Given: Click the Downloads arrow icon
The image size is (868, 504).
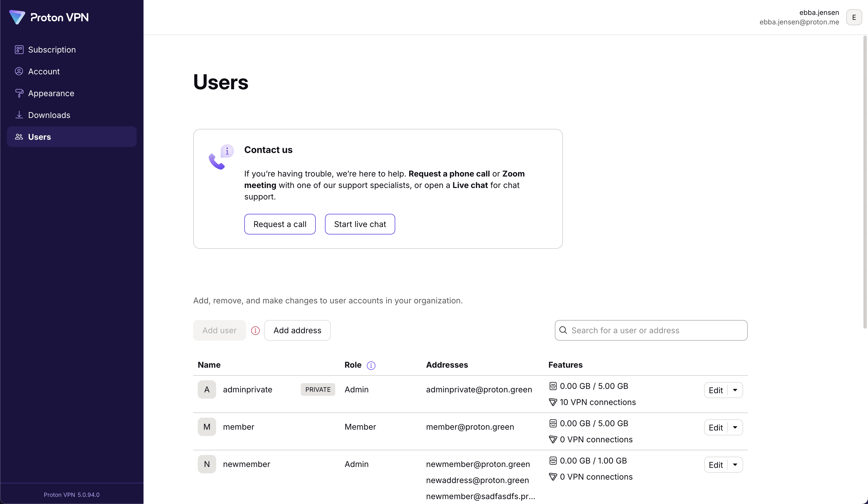Looking at the screenshot, I should coord(19,115).
